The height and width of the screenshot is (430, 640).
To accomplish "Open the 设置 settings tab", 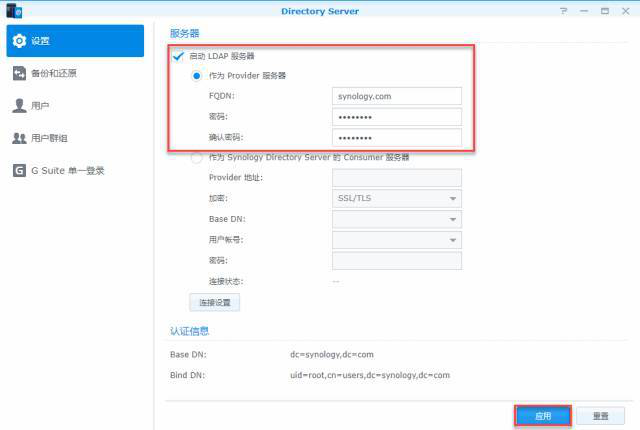I will click(75, 41).
